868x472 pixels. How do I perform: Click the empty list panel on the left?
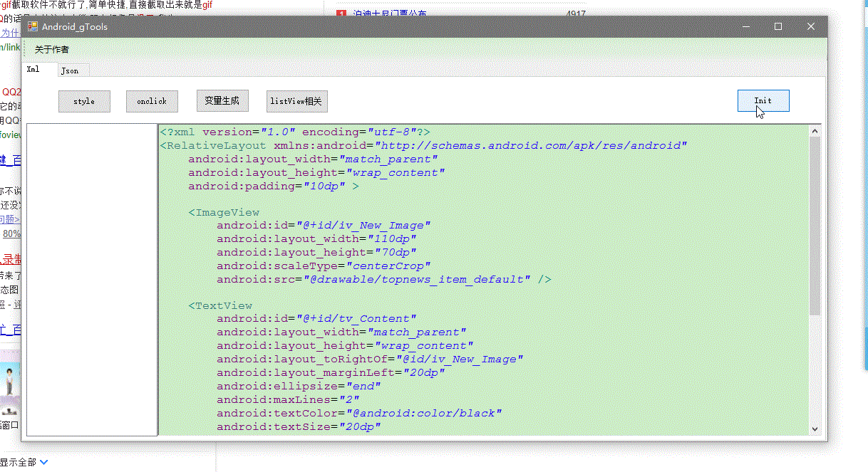point(91,279)
